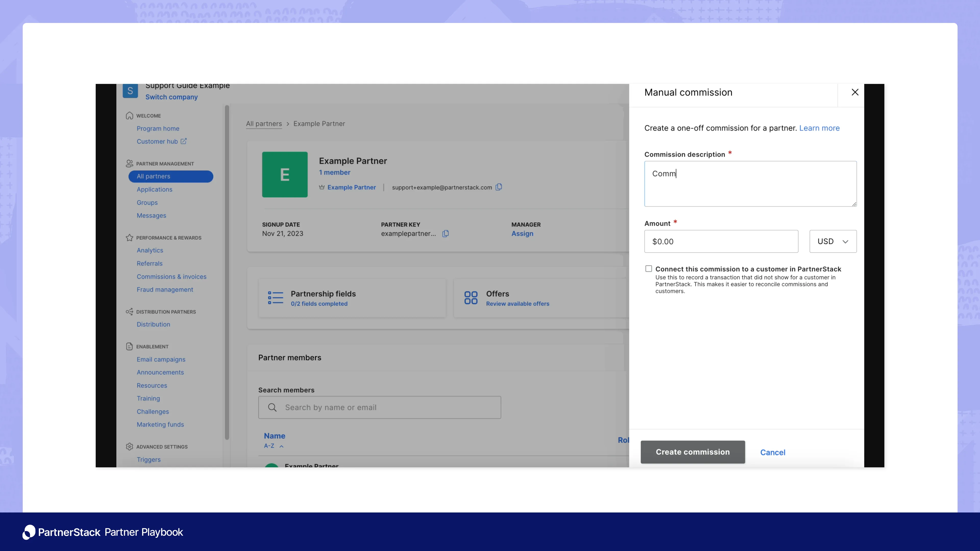Screen dimensions: 980x551
Task: Click the Partner Management people icon
Action: pyautogui.click(x=129, y=164)
